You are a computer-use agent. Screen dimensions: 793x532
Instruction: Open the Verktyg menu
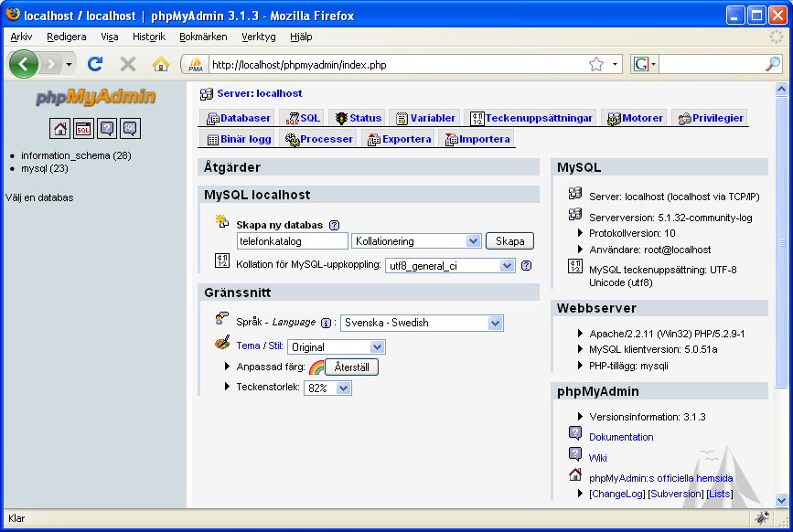(x=259, y=37)
